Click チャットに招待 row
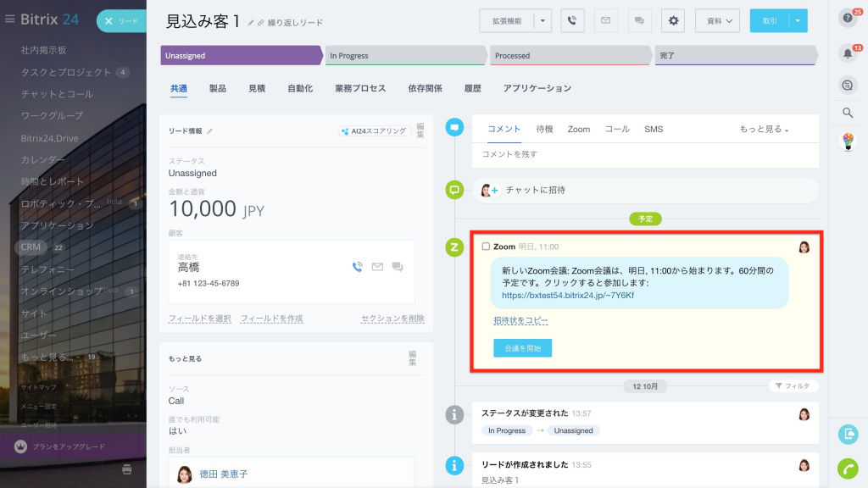The height and width of the screenshot is (488, 868). (645, 190)
